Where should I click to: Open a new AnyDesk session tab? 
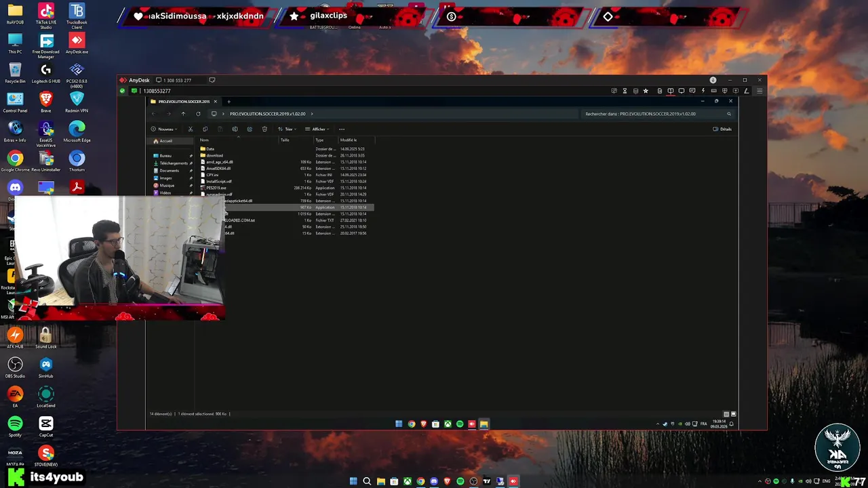pos(212,80)
